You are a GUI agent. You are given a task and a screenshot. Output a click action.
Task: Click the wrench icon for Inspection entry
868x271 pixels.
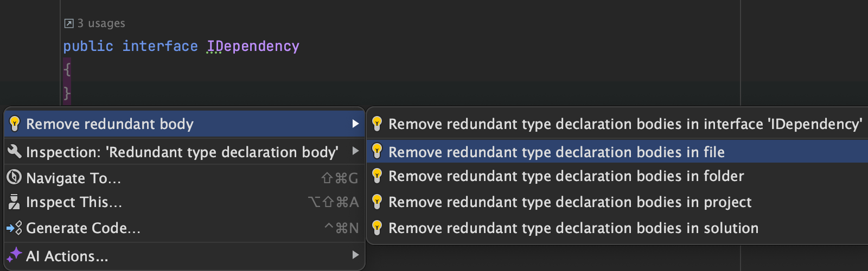[15, 152]
